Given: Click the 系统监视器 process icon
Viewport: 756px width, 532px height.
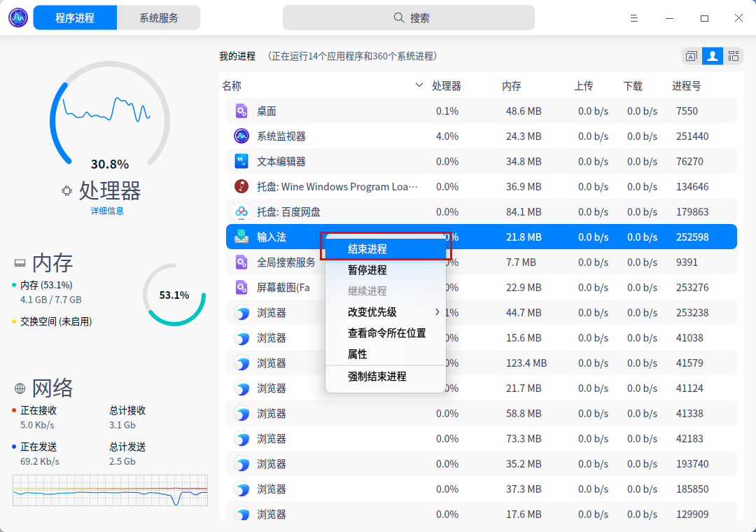Looking at the screenshot, I should (241, 136).
